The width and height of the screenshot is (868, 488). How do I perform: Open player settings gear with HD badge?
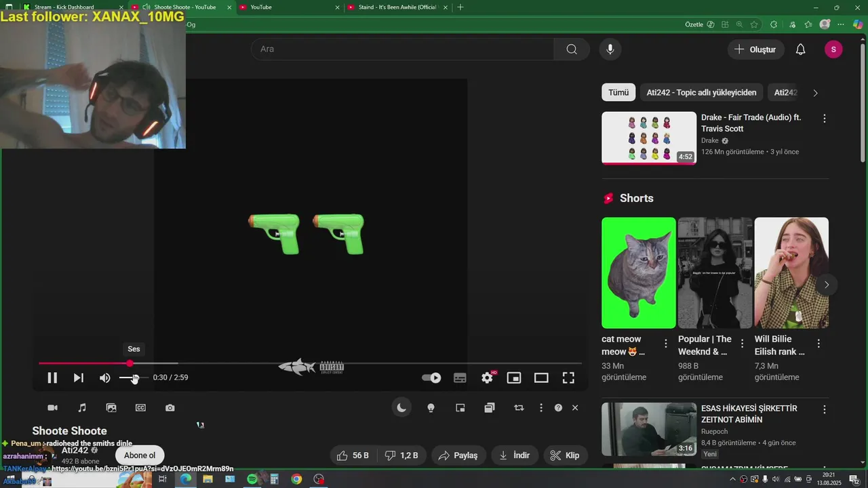click(x=488, y=378)
